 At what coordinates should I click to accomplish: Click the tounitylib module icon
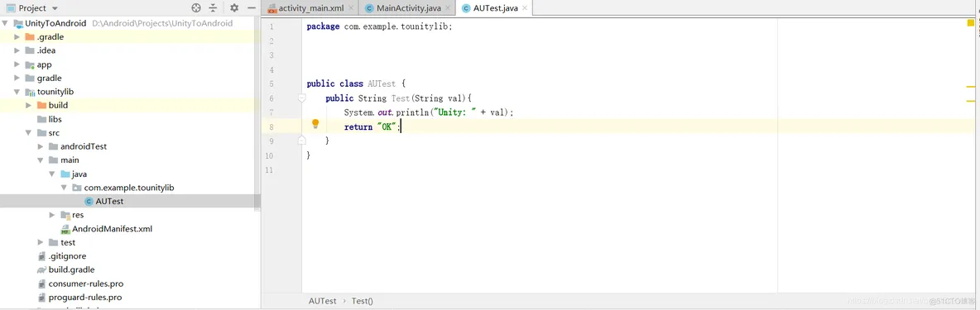[x=30, y=92]
